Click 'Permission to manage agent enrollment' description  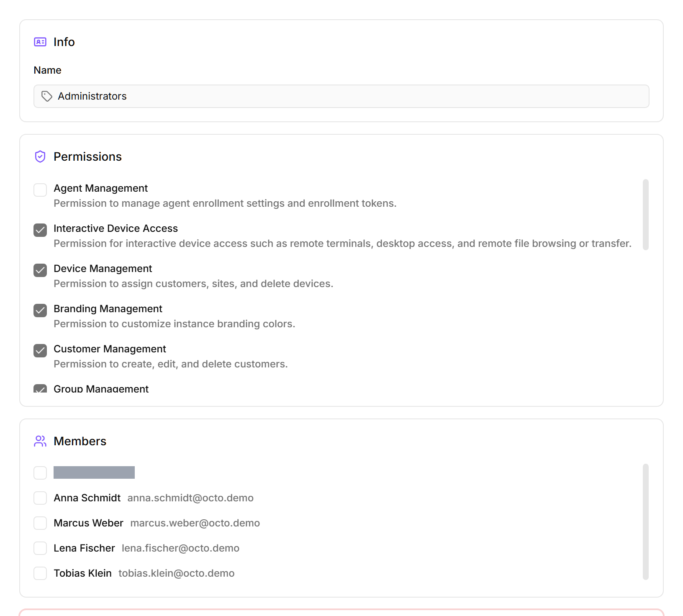pos(225,203)
